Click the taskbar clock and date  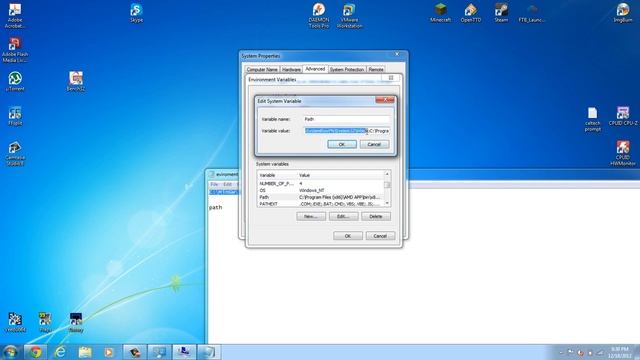click(620, 353)
